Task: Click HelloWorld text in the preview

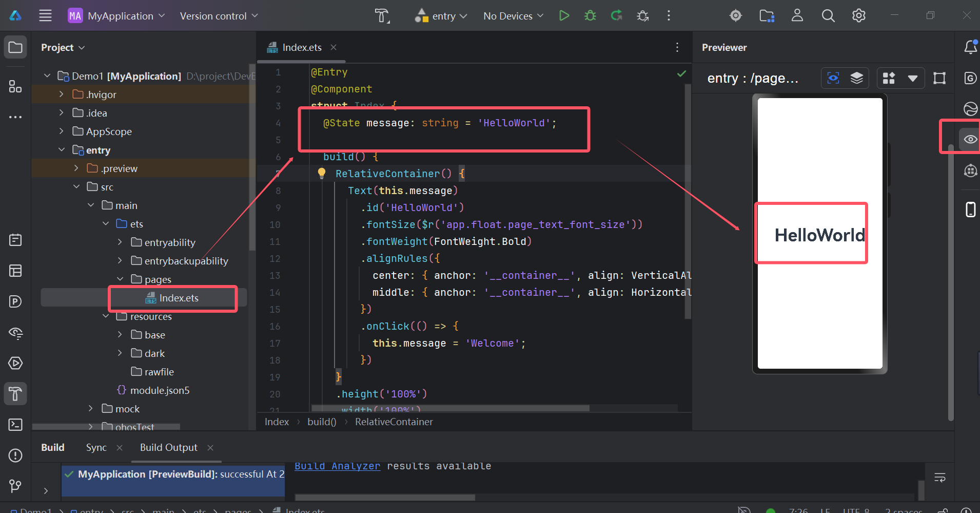Action: click(x=819, y=235)
